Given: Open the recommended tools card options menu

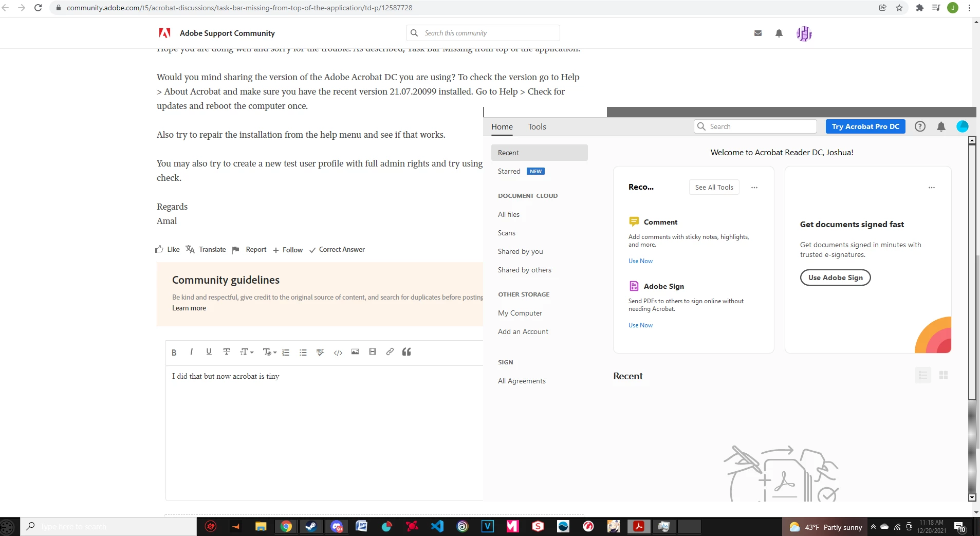Looking at the screenshot, I should click(754, 188).
